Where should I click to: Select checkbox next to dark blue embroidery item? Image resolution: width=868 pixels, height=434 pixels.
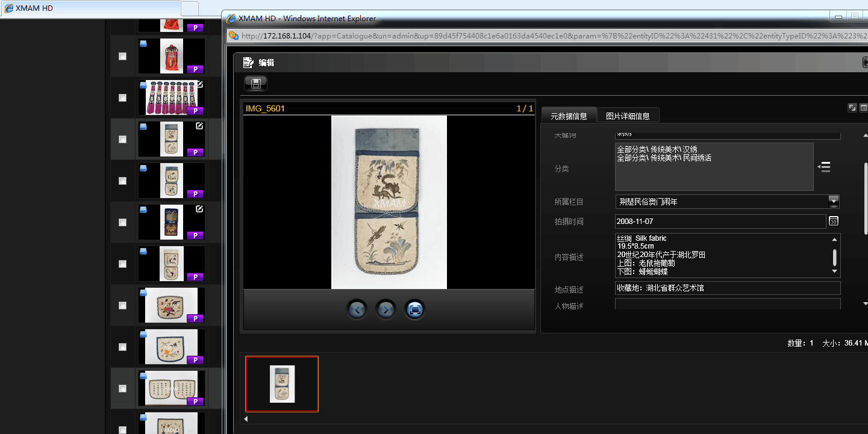123,222
